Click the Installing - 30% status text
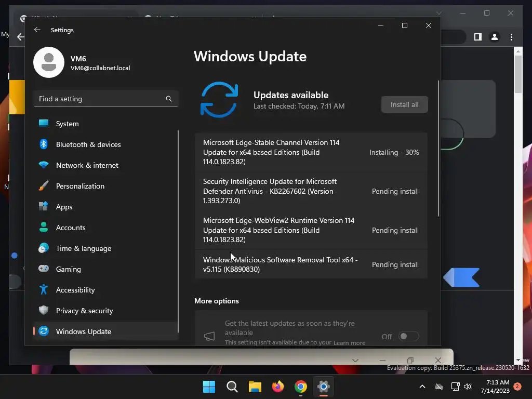 [394, 152]
